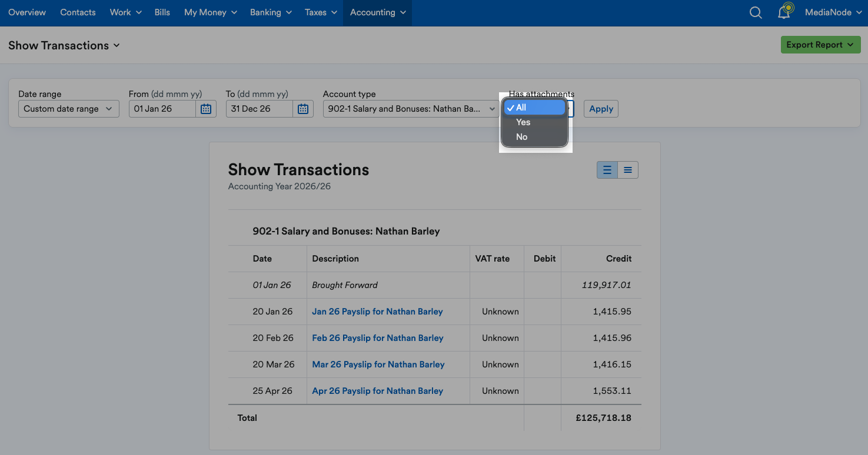Open the Banking menu

[x=271, y=12]
